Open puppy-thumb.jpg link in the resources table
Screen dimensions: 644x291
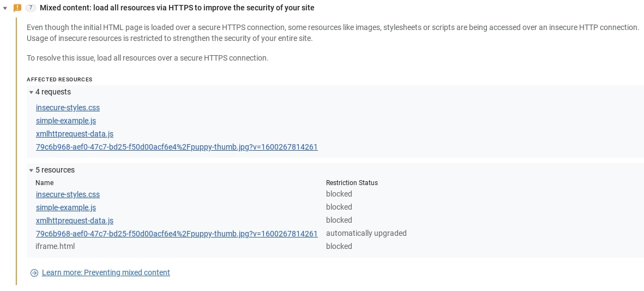coord(177,234)
